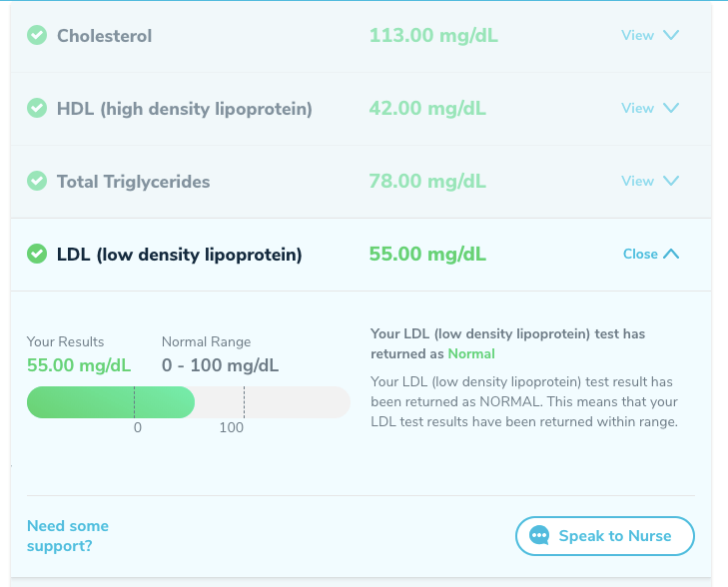
Task: Collapse LDL section with the up chevron
Action: pyautogui.click(x=671, y=254)
